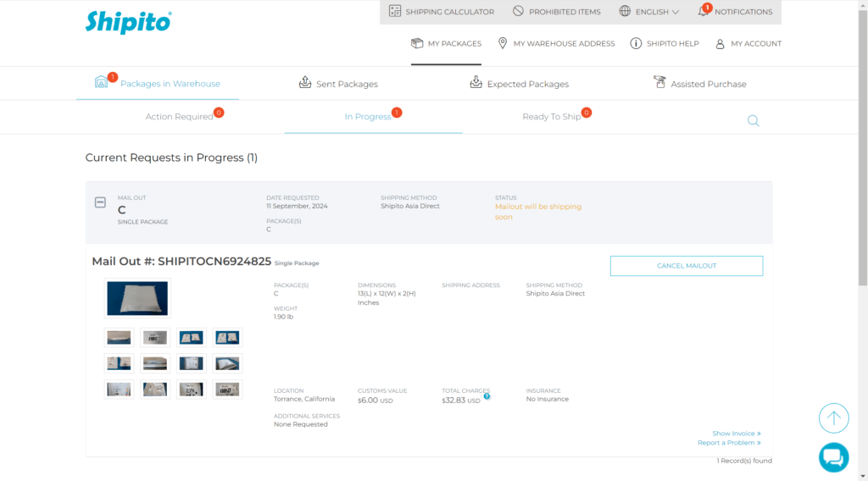Screen dimensions: 868x481
Task: Open the first thumbnail in the middle row
Action: pos(119,363)
